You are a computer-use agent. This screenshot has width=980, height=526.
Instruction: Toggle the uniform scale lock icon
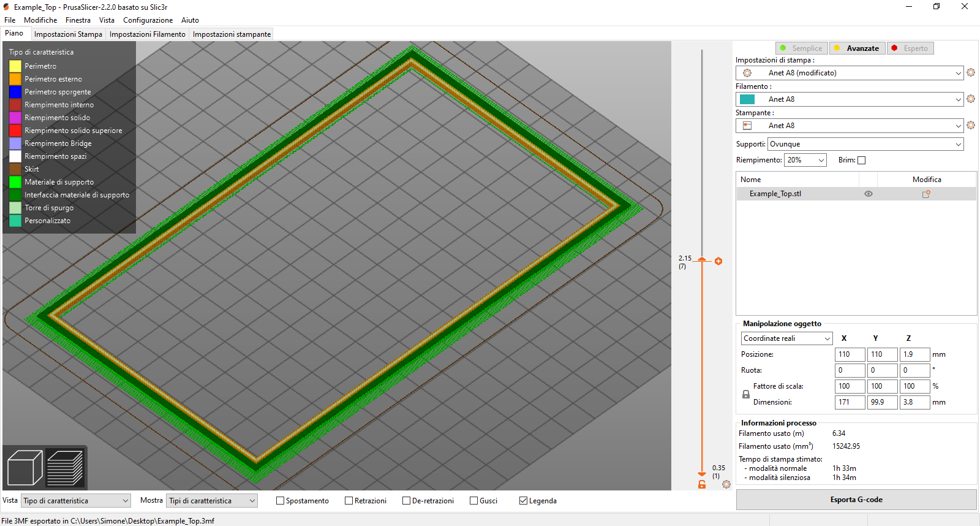pos(746,394)
